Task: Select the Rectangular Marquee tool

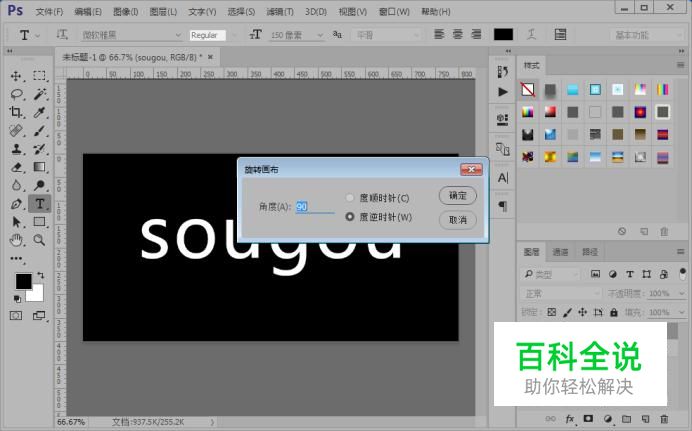Action: (x=39, y=76)
